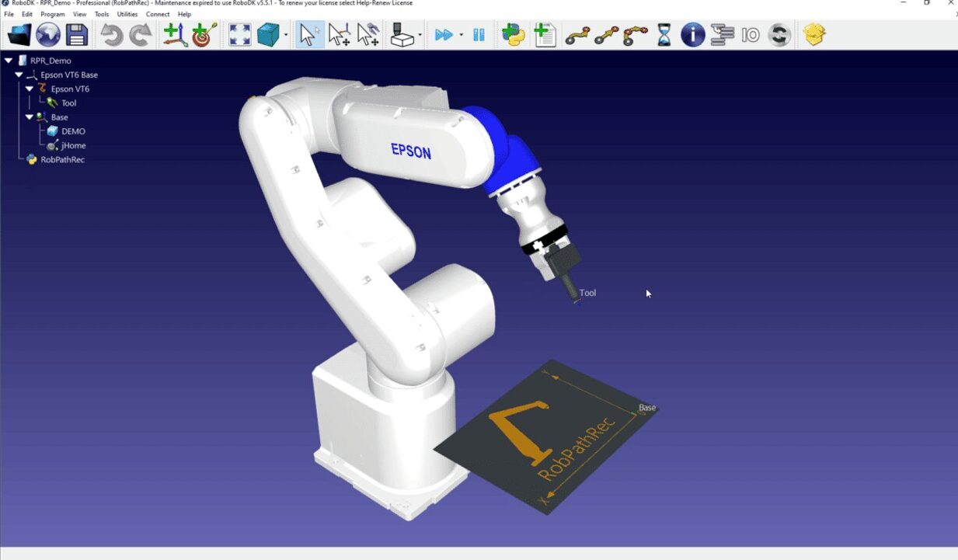
Task: Add a joint move instruction
Action: tap(577, 35)
